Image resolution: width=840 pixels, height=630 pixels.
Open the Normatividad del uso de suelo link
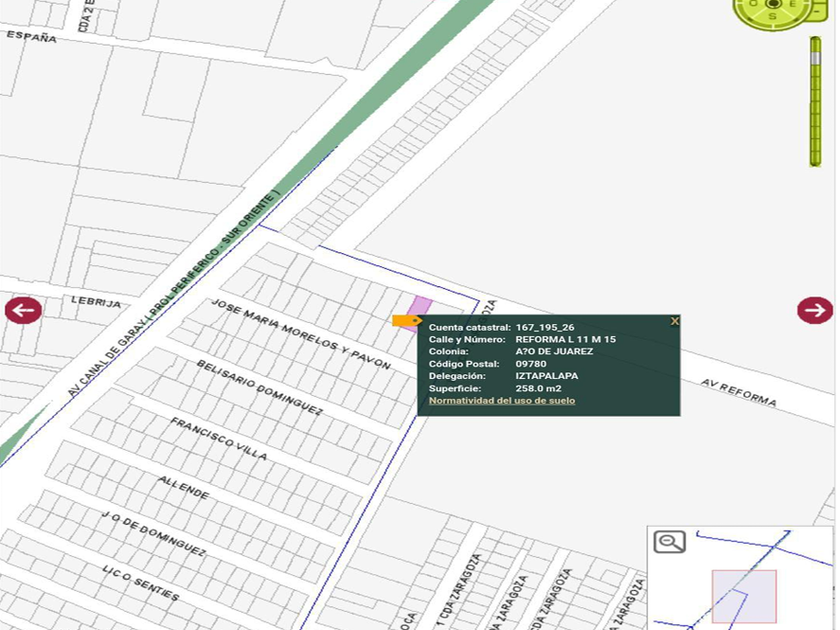(502, 400)
